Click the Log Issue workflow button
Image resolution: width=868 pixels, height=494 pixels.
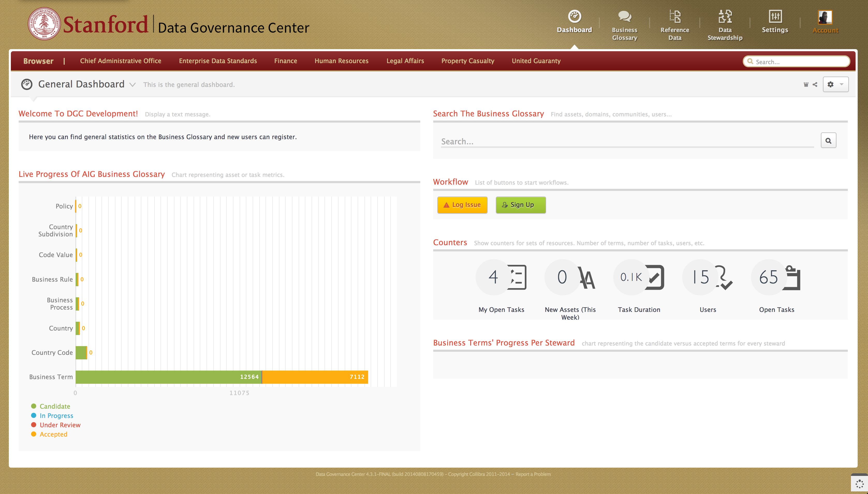click(462, 205)
